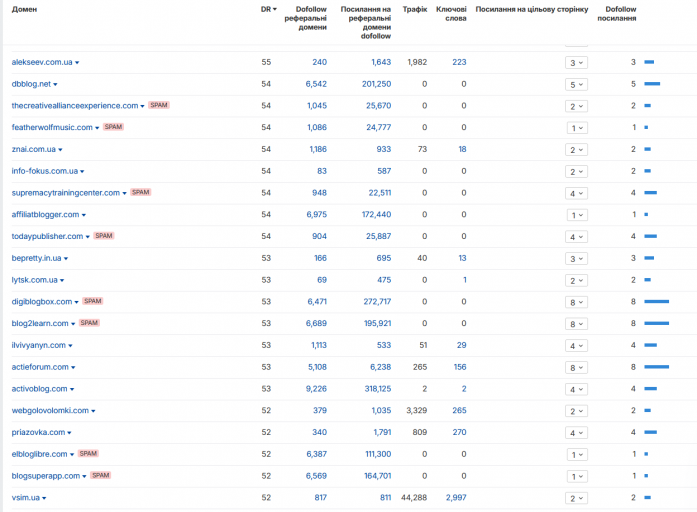Open znai.com.ua domain link

pos(34,149)
